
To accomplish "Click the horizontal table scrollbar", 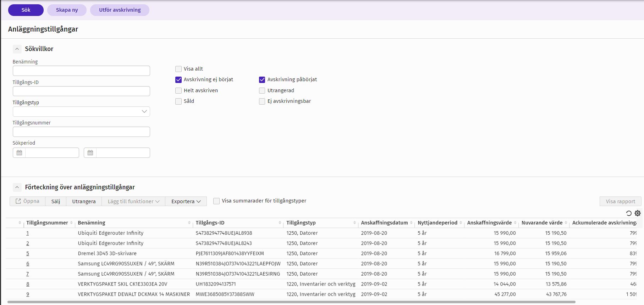I will [291, 302].
